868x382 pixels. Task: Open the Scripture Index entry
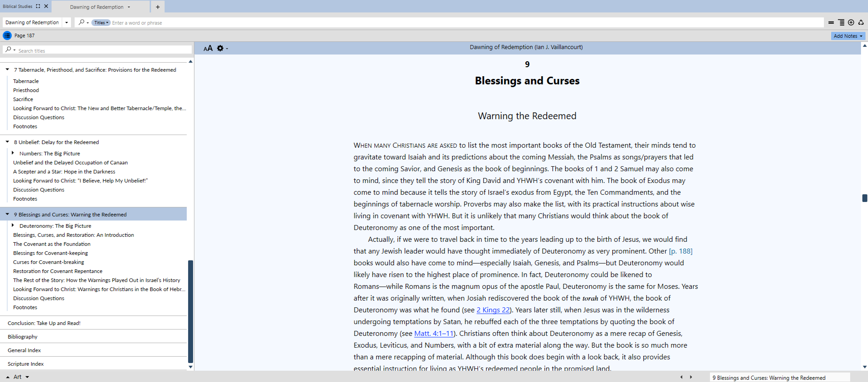(26, 364)
